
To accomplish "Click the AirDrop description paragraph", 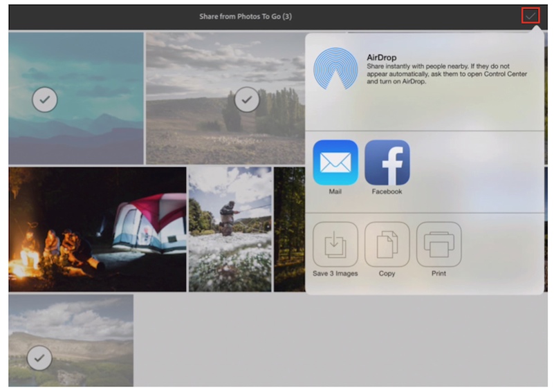I will [447, 74].
